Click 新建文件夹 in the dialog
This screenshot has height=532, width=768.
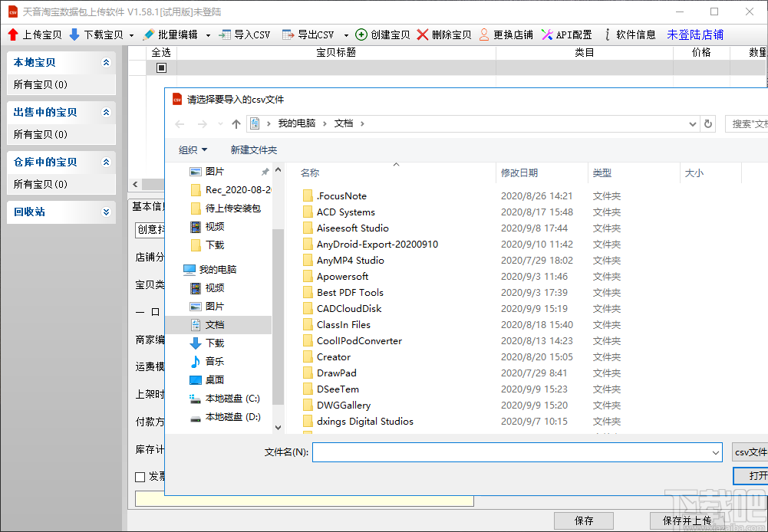[x=254, y=149]
